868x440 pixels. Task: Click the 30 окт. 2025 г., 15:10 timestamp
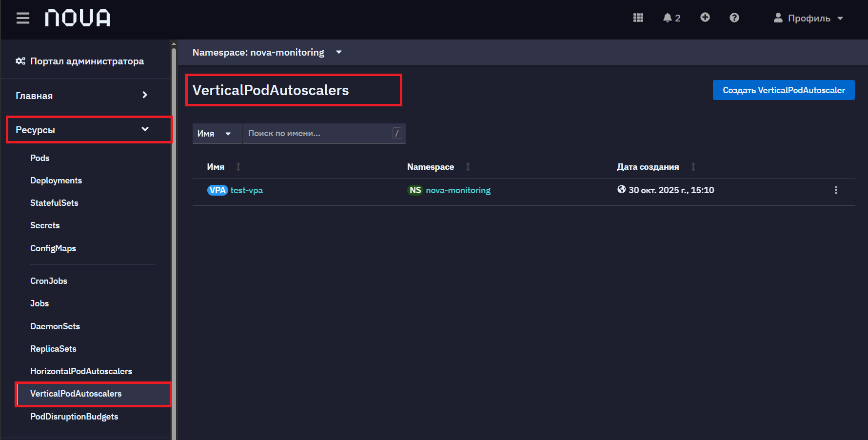671,190
